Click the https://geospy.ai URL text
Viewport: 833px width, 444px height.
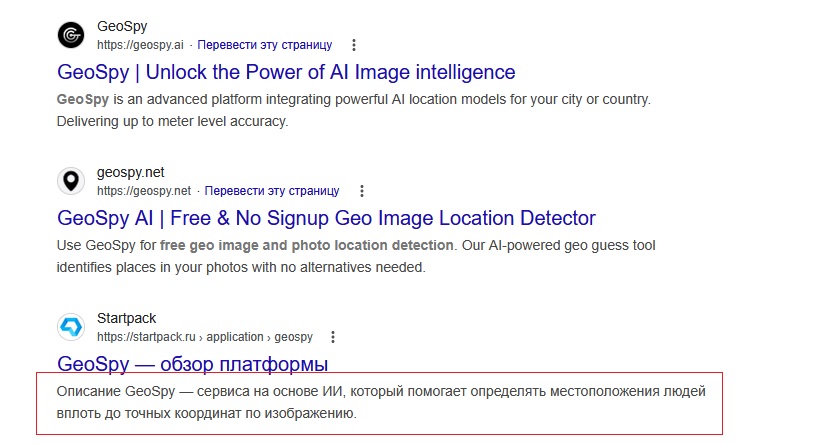(x=140, y=45)
